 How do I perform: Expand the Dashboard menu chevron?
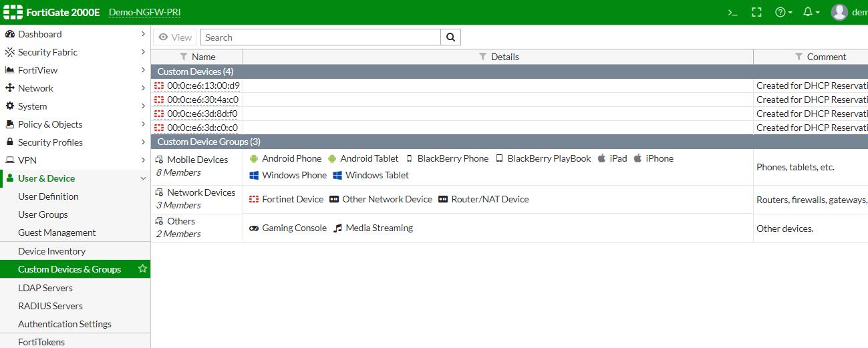click(143, 34)
